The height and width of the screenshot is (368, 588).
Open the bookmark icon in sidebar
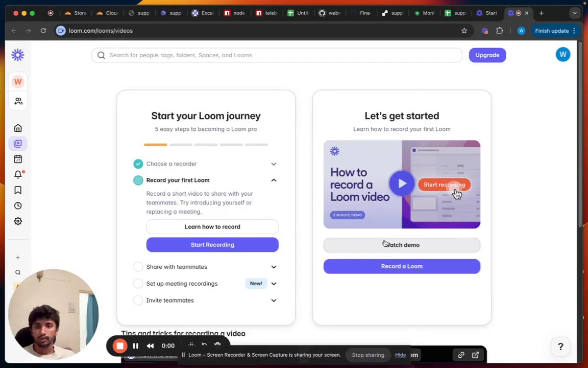coord(18,190)
